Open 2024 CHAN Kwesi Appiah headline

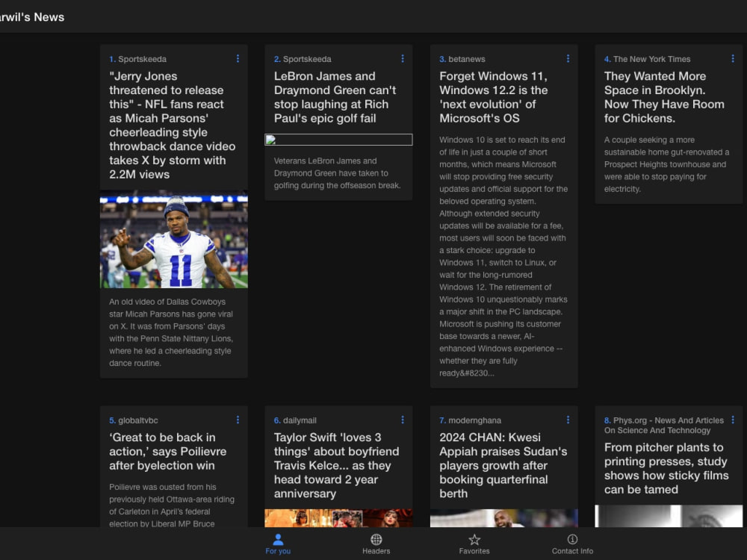click(x=503, y=465)
